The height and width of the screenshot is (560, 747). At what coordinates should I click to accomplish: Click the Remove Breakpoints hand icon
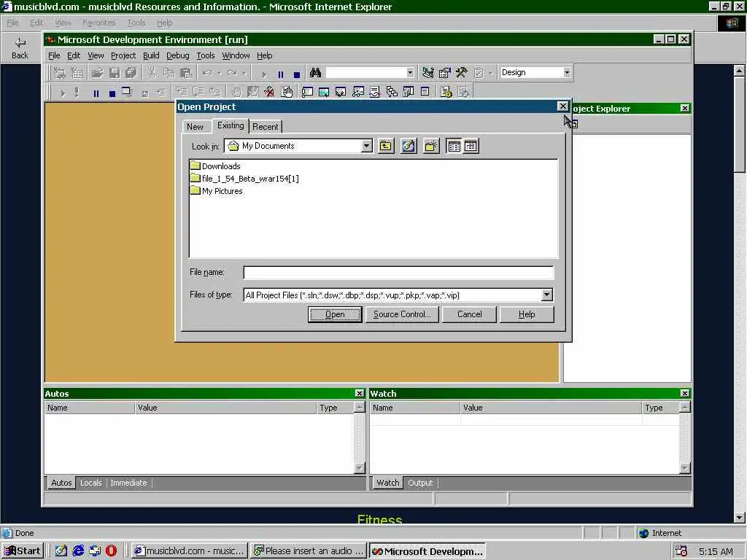tap(269, 92)
